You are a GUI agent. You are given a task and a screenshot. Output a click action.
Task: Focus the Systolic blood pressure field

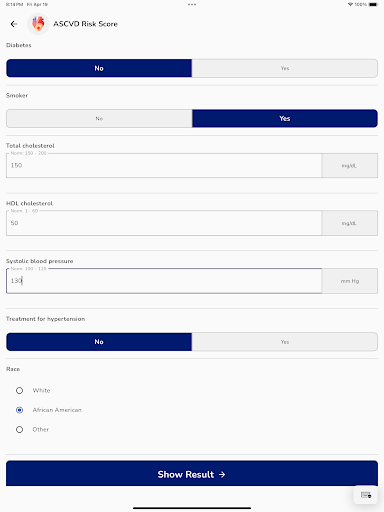pyautogui.click(x=164, y=281)
